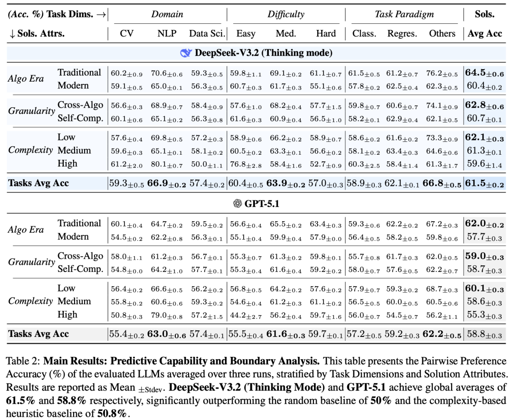Image resolution: width=513 pixels, height=420 pixels.
Task: Click the "79.0±0.8" cell in GPT-5.1 High row
Action: point(167,315)
